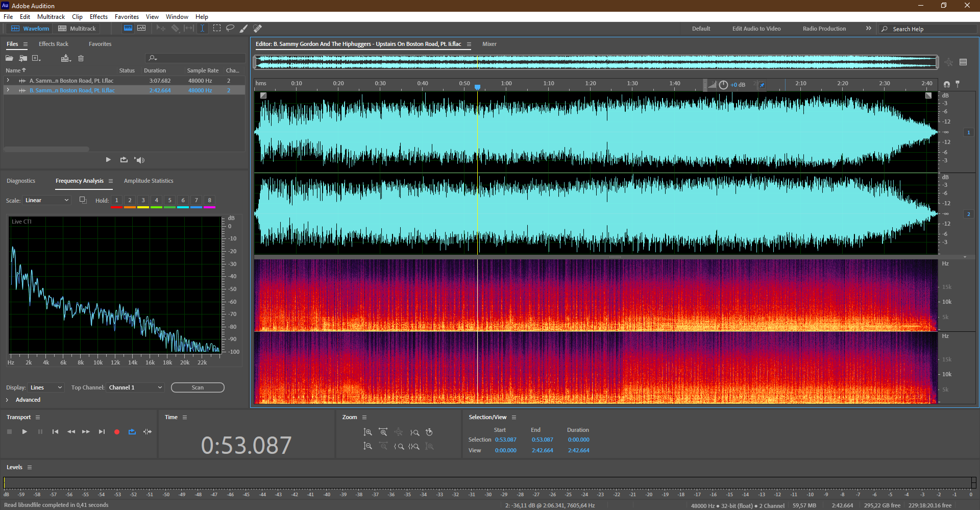This screenshot has width=980, height=510.
Task: Select the Default workspace
Action: pyautogui.click(x=701, y=29)
